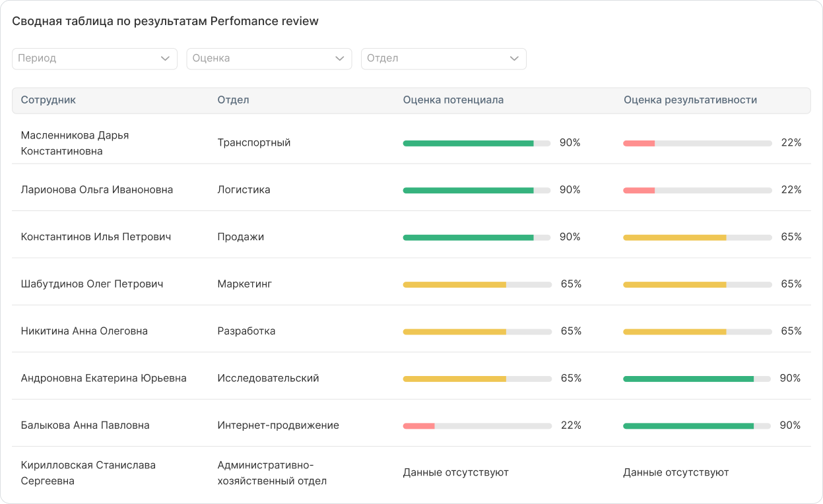823x504 pixels.
Task: Open the Отдел filter dropdown
Action: tap(444, 58)
